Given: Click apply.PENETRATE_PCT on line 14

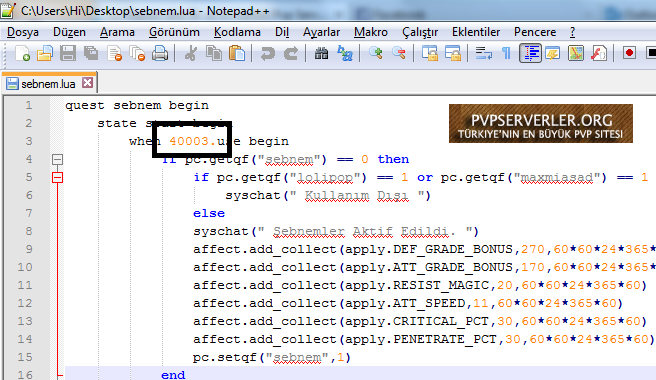Looking at the screenshot, I should point(421,339).
